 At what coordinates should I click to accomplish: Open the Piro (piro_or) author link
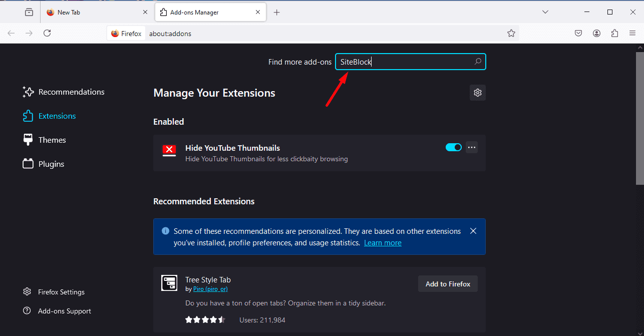coord(210,289)
